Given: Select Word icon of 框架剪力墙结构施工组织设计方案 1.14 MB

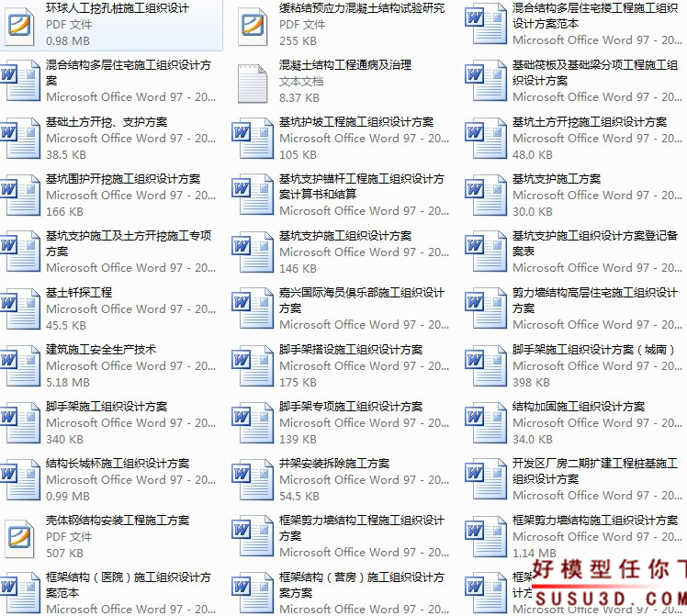Looking at the screenshot, I should pyautogui.click(x=486, y=536).
